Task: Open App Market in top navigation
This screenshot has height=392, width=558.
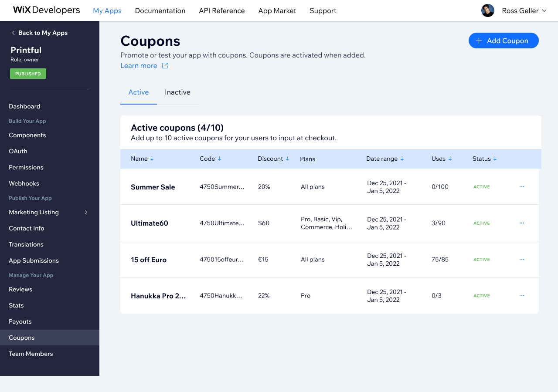Action: point(277,10)
